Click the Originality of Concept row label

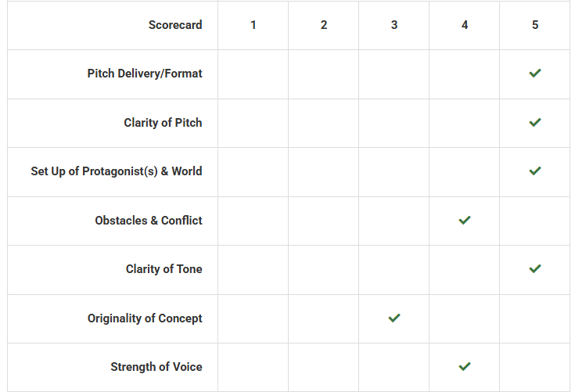pyautogui.click(x=145, y=318)
